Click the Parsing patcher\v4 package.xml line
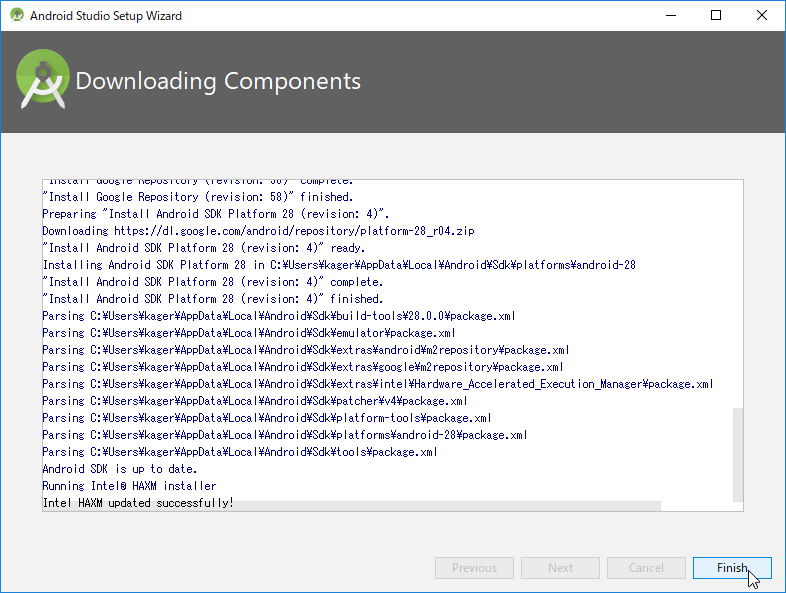This screenshot has width=786, height=593. (x=255, y=401)
